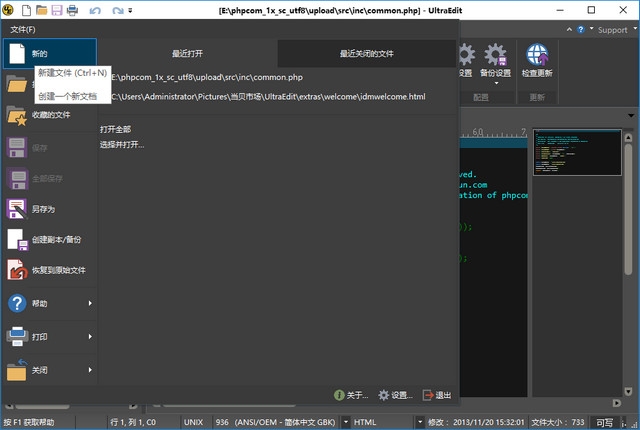Image resolution: width=640 pixels, height=430 pixels.
Task: Click the Redo arrow in the title bar
Action: coord(118,11)
